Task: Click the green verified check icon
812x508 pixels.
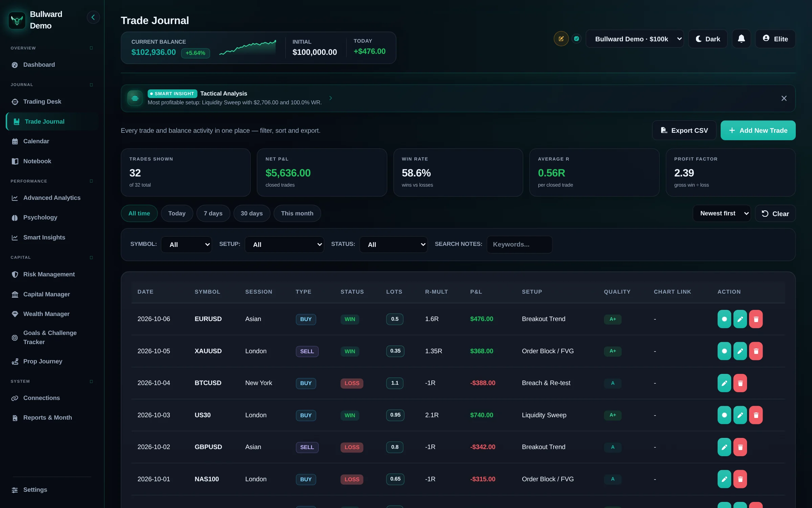Action: pyautogui.click(x=577, y=39)
